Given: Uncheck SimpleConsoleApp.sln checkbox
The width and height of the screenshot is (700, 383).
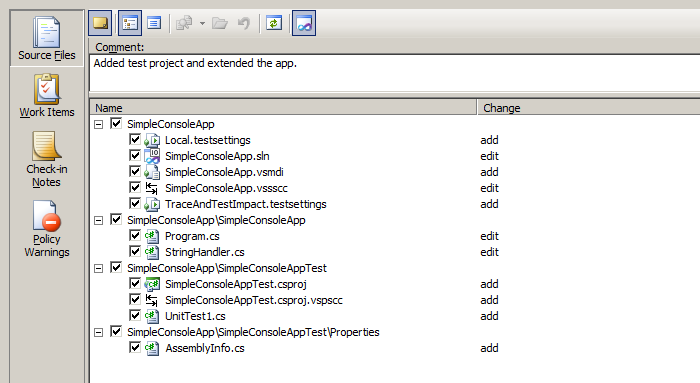Looking at the screenshot, I should pyautogui.click(x=135, y=155).
